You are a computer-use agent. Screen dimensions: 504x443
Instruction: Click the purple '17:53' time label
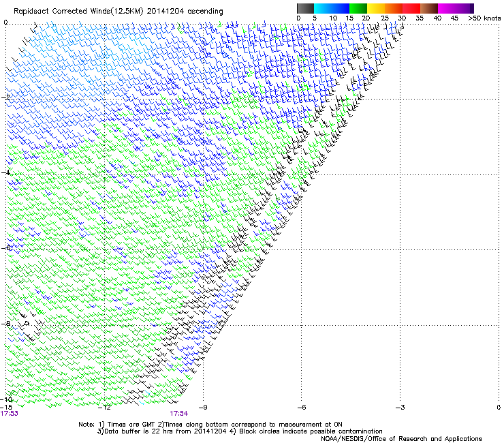point(10,414)
